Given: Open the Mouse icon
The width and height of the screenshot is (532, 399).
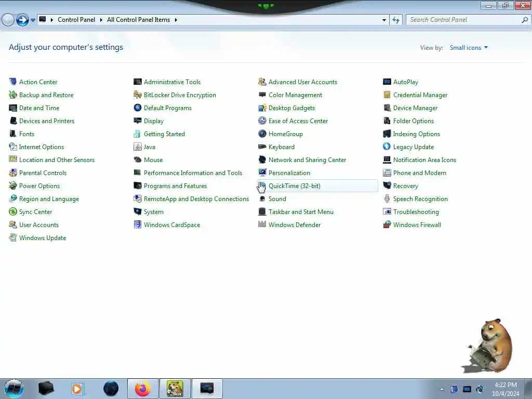Looking at the screenshot, I should click(137, 160).
